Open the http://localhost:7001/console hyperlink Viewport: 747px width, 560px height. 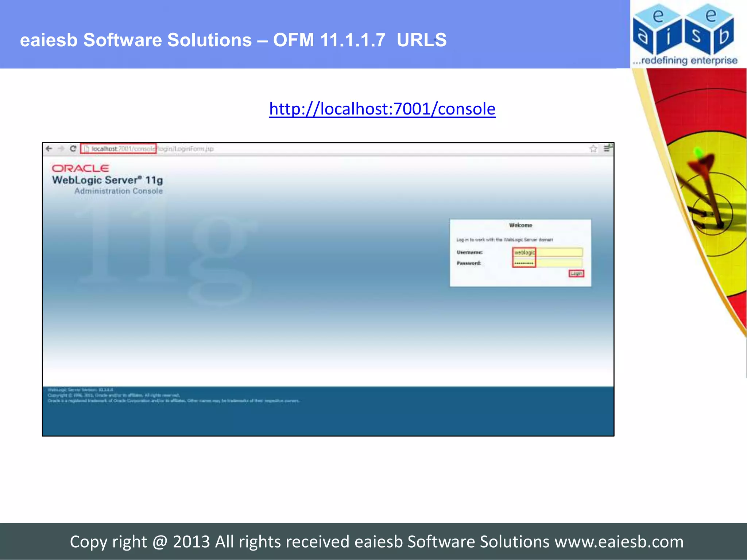pyautogui.click(x=382, y=109)
